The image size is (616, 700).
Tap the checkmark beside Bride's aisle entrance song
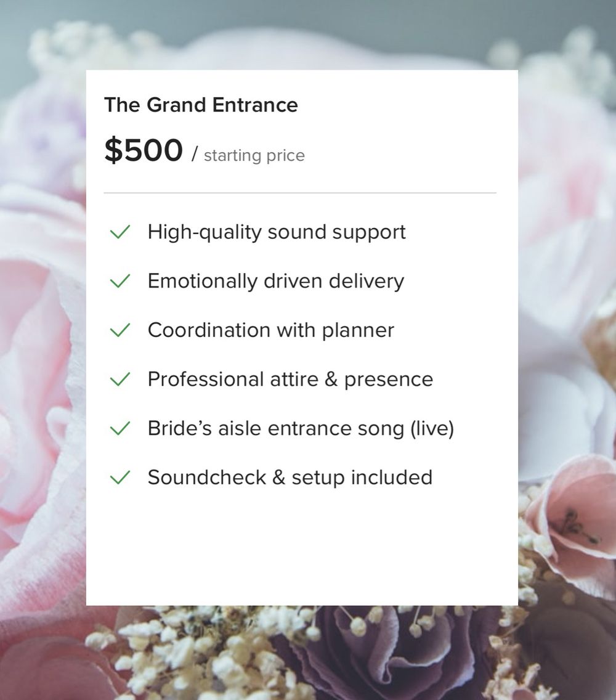pos(120,428)
